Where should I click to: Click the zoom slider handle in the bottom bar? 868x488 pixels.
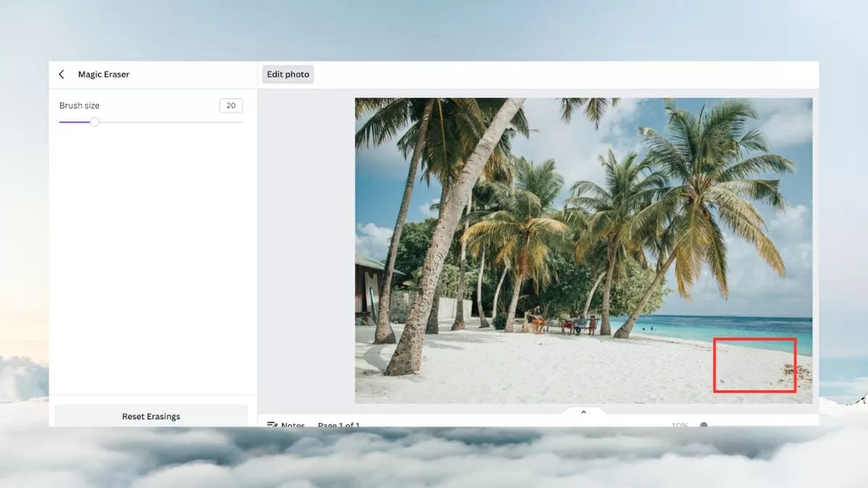tap(704, 425)
